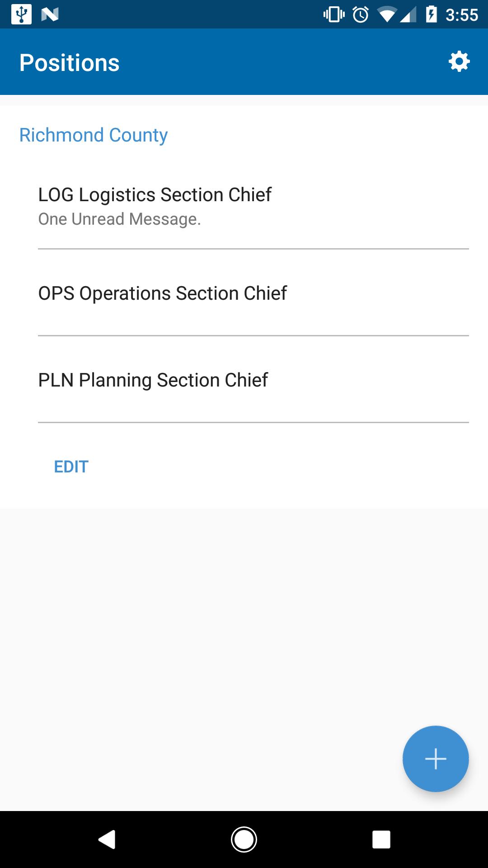This screenshot has width=488, height=868.
Task: Tap the blue plus add button
Action: pyautogui.click(x=436, y=759)
